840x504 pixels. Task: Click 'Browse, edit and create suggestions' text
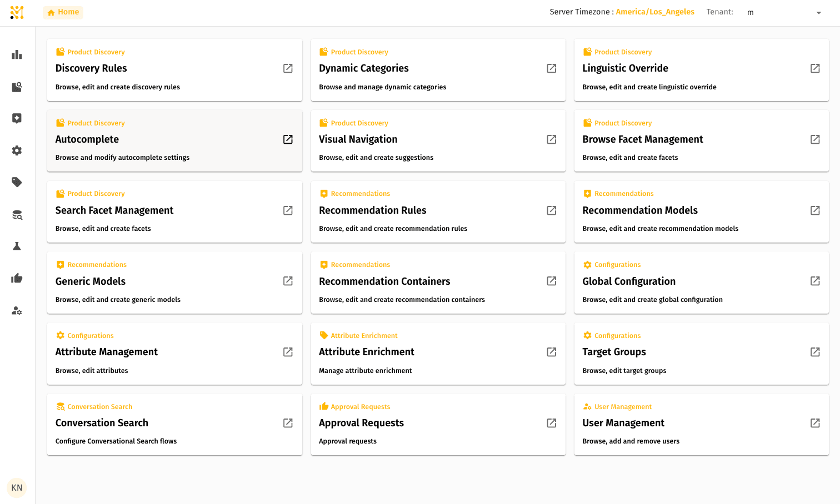[x=376, y=158]
